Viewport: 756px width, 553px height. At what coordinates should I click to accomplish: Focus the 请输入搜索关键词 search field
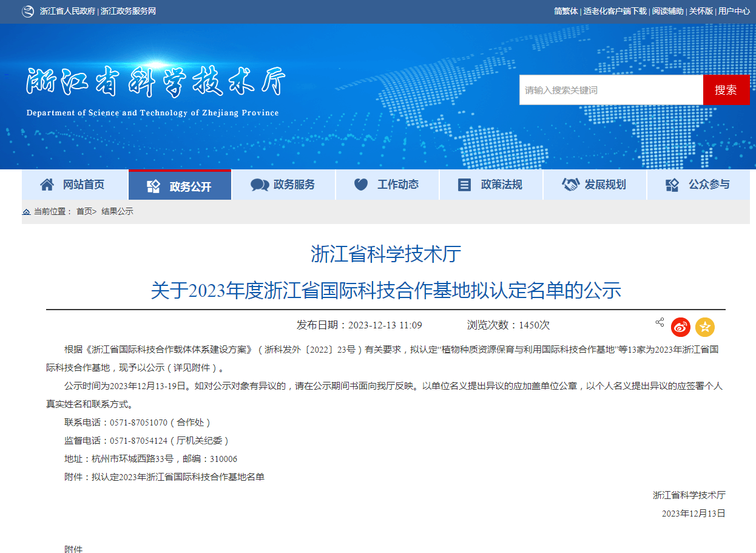coord(611,90)
